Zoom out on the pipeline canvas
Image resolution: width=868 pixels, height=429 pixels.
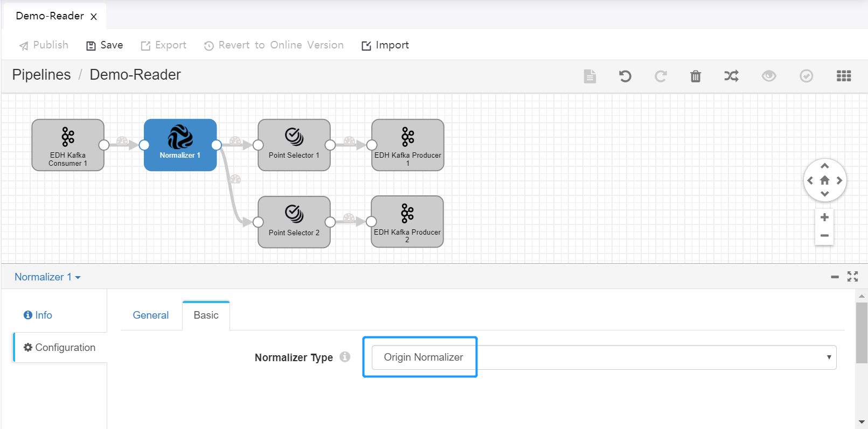click(x=824, y=236)
